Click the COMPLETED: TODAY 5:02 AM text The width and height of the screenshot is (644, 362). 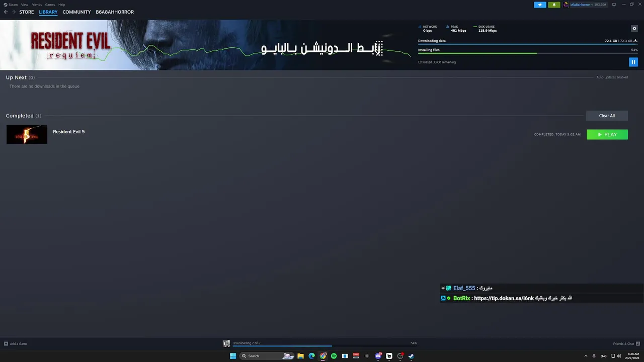tap(557, 135)
